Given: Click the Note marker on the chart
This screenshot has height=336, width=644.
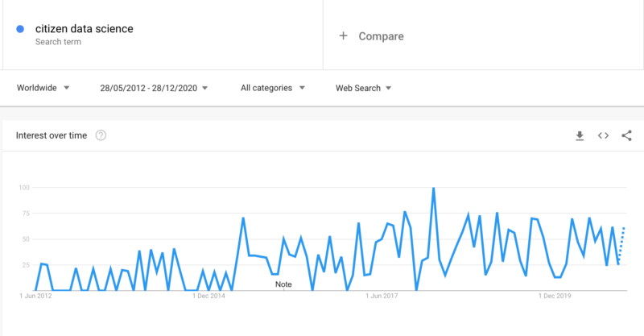Looking at the screenshot, I should (283, 284).
